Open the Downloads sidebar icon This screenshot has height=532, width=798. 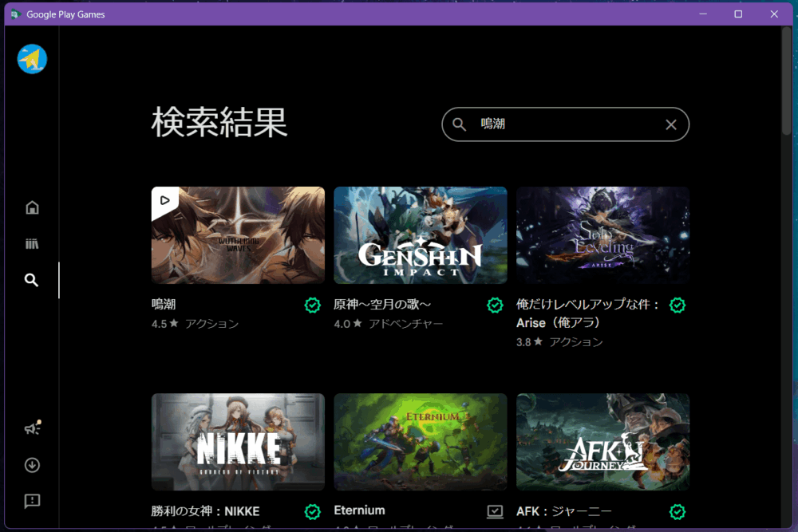[32, 465]
